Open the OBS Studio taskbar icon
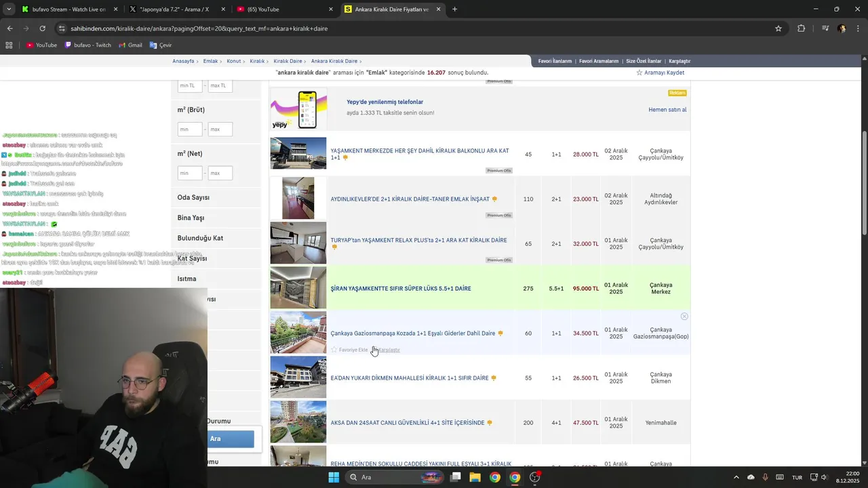This screenshot has width=868, height=488. (x=534, y=477)
